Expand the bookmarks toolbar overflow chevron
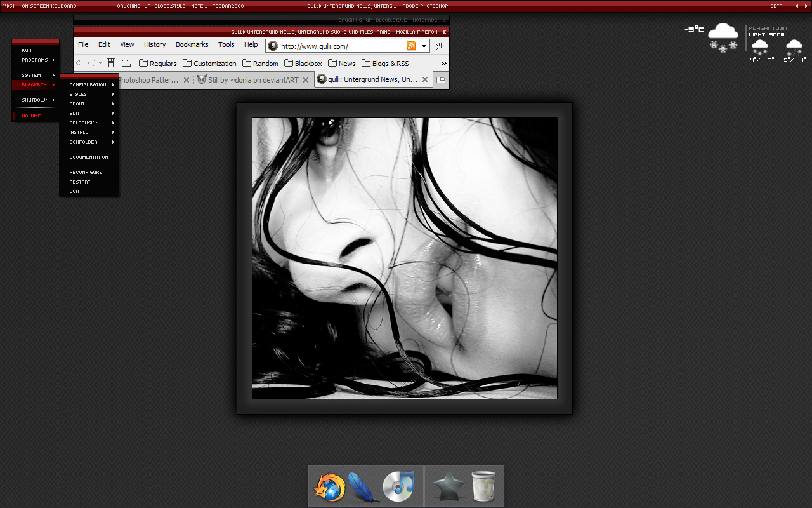Image resolution: width=812 pixels, height=508 pixels. coord(443,63)
